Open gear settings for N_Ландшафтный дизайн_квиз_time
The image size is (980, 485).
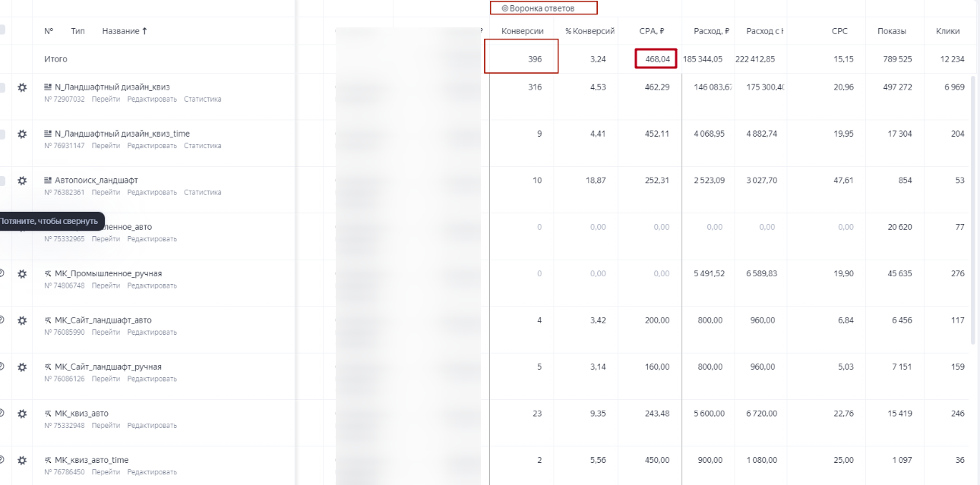point(22,134)
